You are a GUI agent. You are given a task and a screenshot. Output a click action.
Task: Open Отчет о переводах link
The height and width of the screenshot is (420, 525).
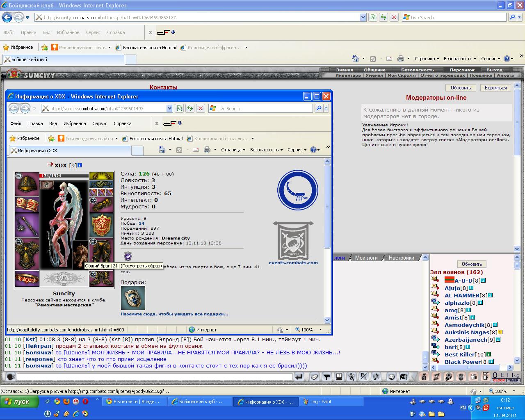[443, 75]
